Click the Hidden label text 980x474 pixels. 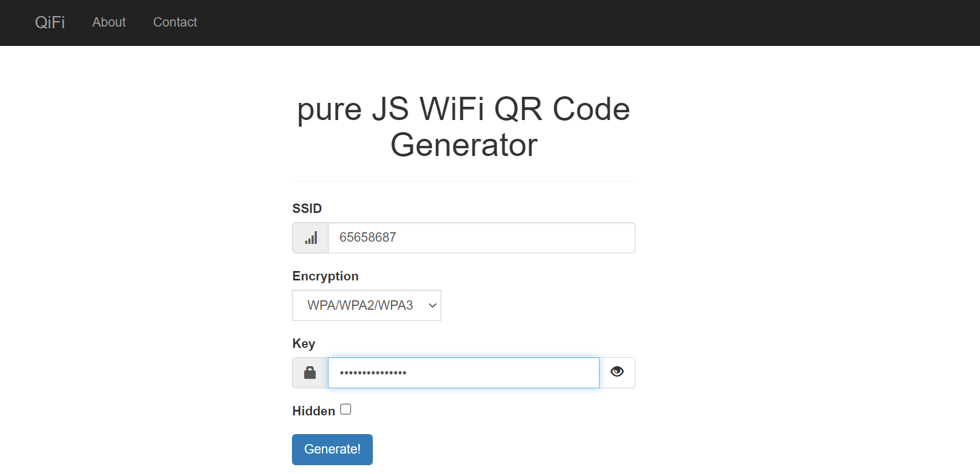pyautogui.click(x=314, y=411)
